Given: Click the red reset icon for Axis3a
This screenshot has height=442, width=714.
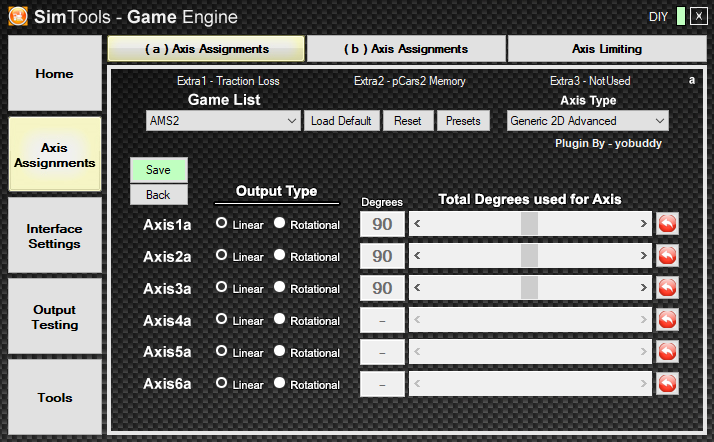Looking at the screenshot, I should point(667,288).
